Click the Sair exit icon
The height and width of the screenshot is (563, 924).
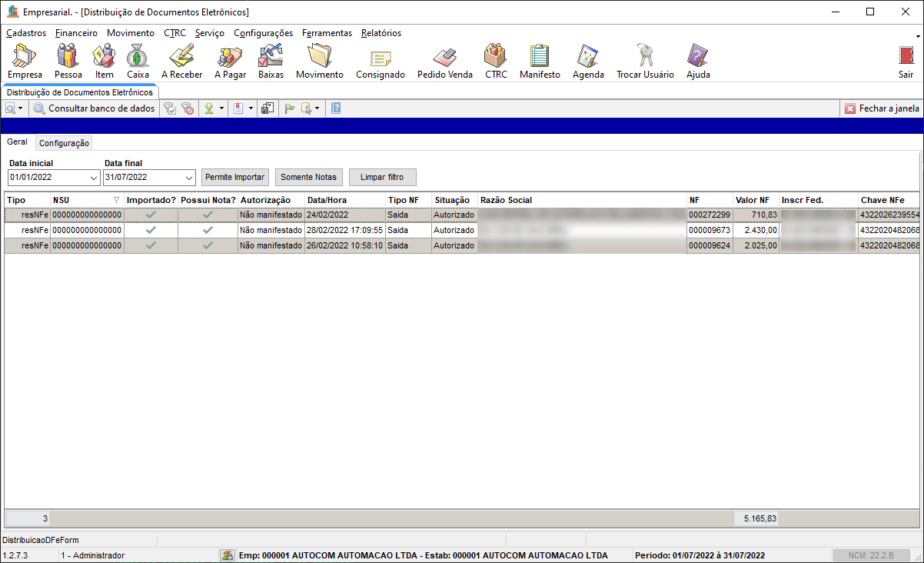click(x=906, y=61)
